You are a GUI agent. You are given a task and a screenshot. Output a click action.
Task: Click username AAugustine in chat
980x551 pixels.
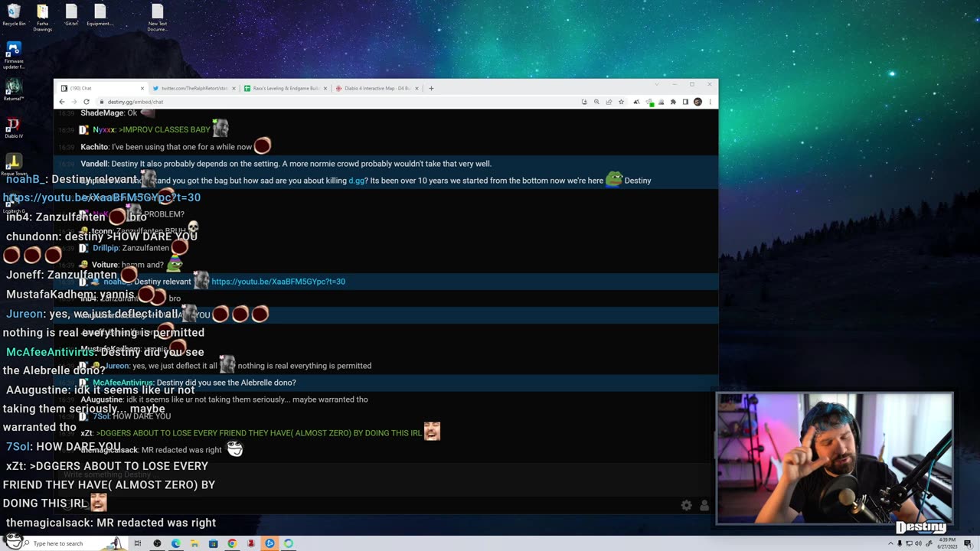(102, 399)
